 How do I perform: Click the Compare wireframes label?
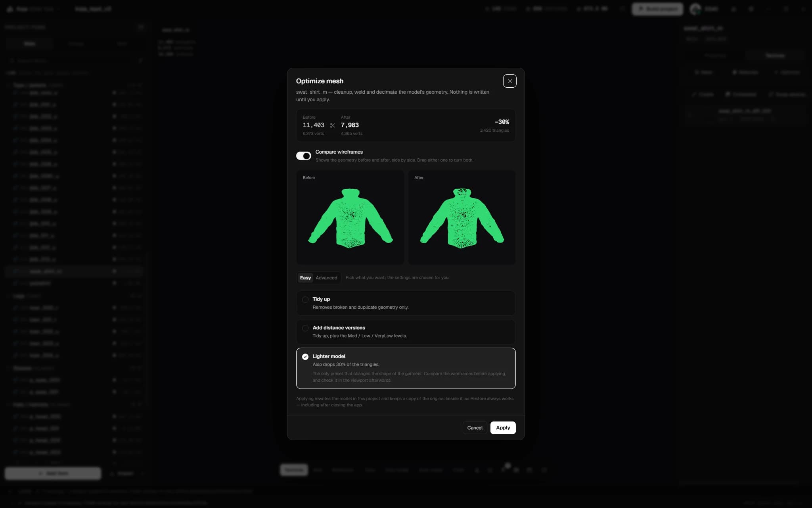click(x=339, y=152)
